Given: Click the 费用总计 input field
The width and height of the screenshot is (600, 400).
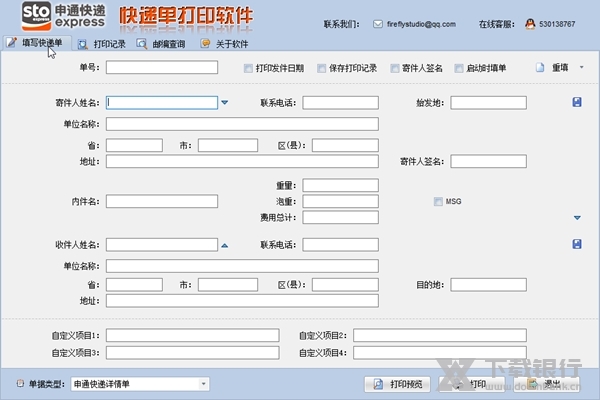Looking at the screenshot, I should click(341, 217).
